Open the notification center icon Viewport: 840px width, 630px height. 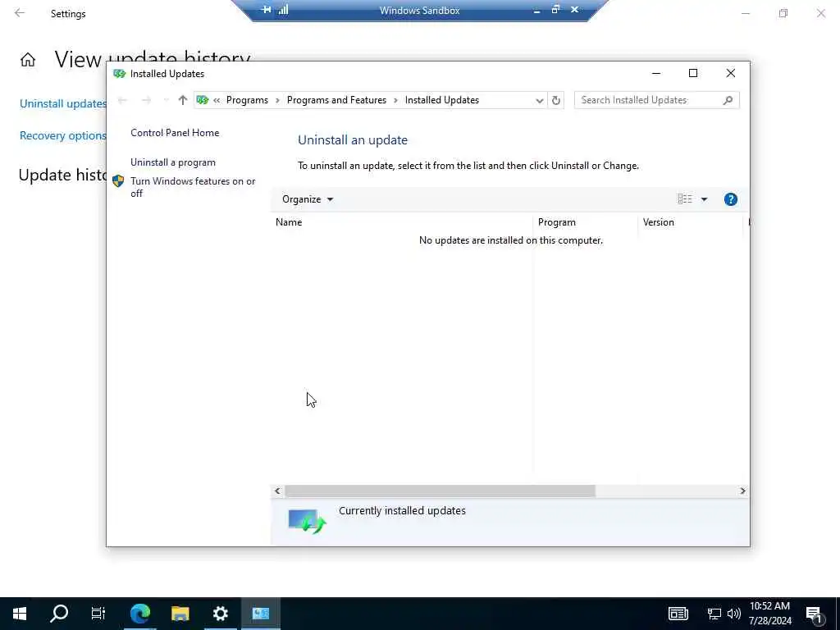click(x=815, y=614)
